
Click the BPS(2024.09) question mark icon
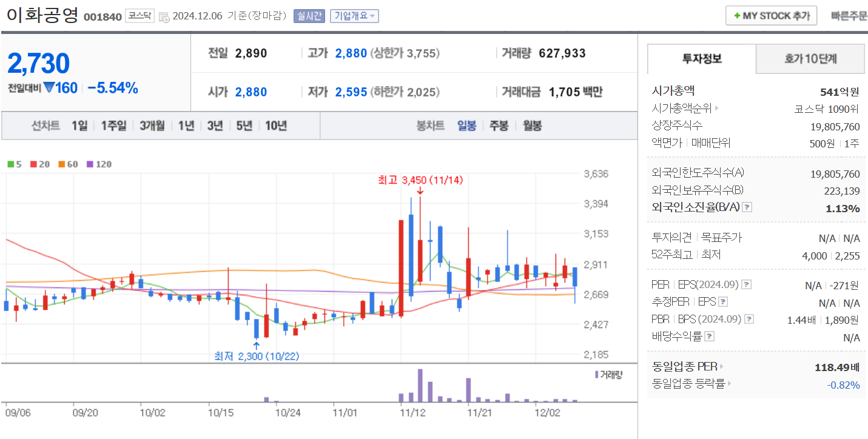750,319
